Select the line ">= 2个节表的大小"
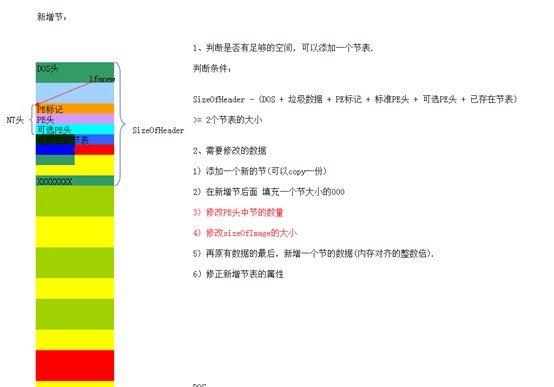This screenshot has width=554, height=387. pyautogui.click(x=228, y=120)
